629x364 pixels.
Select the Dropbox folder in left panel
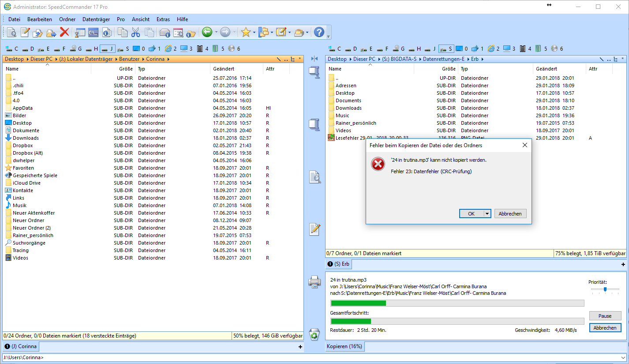click(x=22, y=145)
